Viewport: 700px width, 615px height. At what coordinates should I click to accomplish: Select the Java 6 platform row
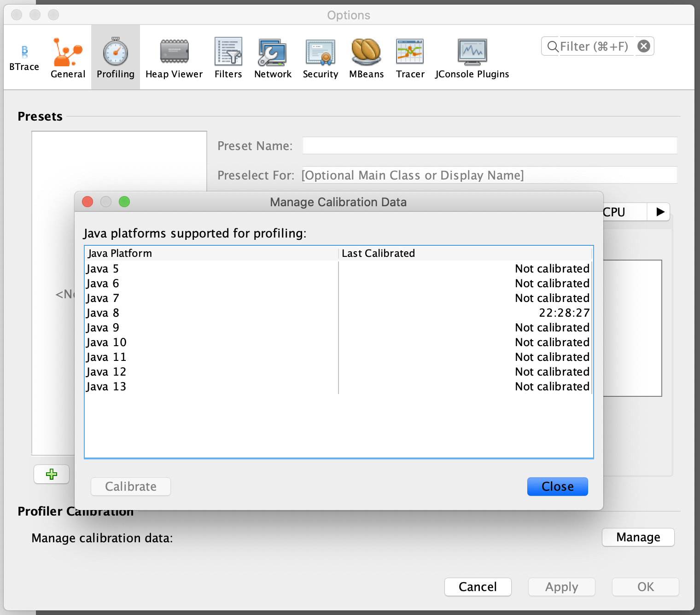338,284
